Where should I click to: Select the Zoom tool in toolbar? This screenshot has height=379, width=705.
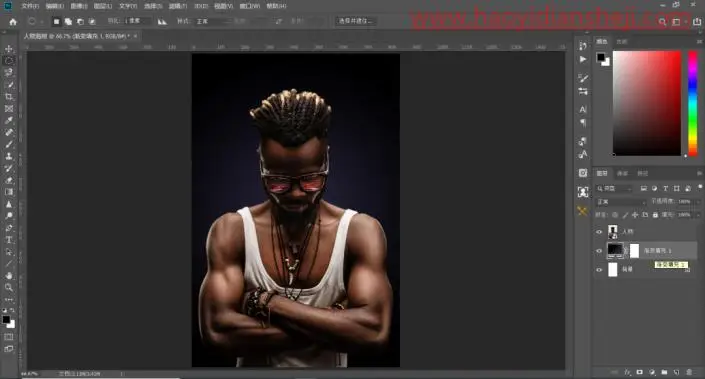coord(9,287)
